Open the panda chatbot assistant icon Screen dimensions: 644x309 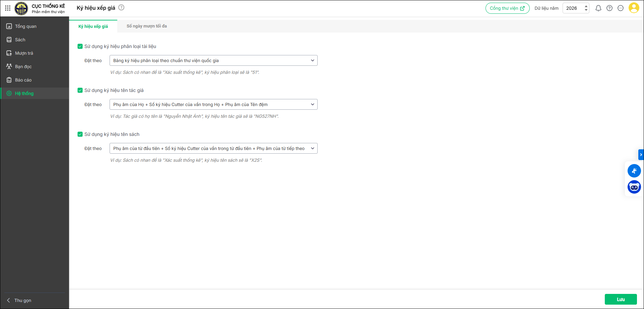[x=634, y=187]
